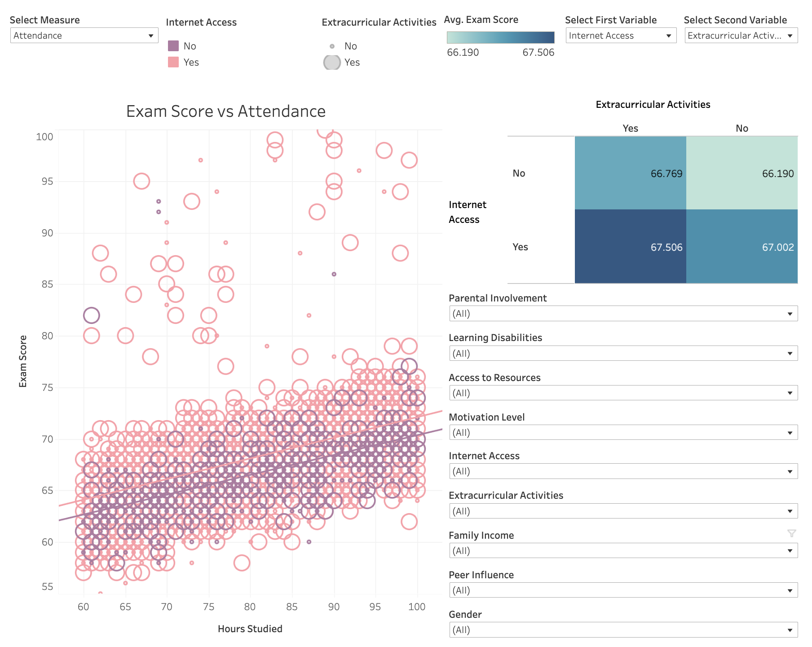Image resolution: width=812 pixels, height=647 pixels.
Task: Select the purple No Internet Access swatch
Action: (x=173, y=46)
